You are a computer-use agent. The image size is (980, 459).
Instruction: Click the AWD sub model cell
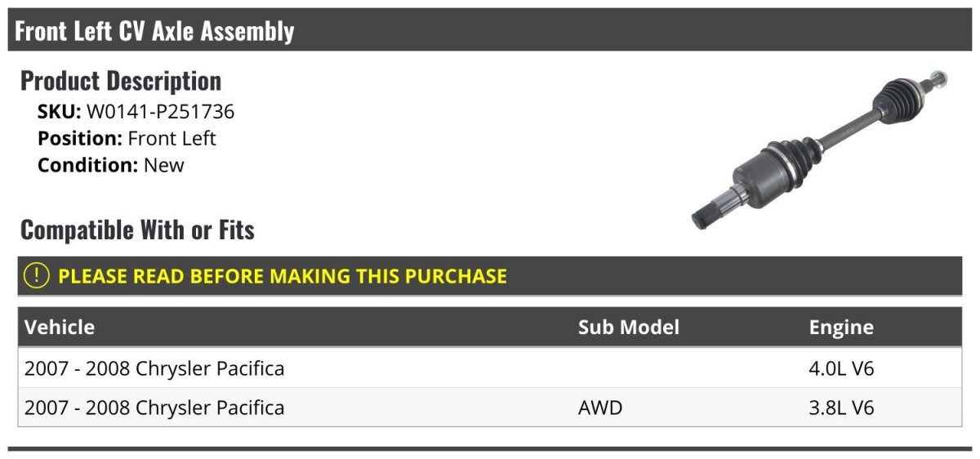(x=600, y=408)
